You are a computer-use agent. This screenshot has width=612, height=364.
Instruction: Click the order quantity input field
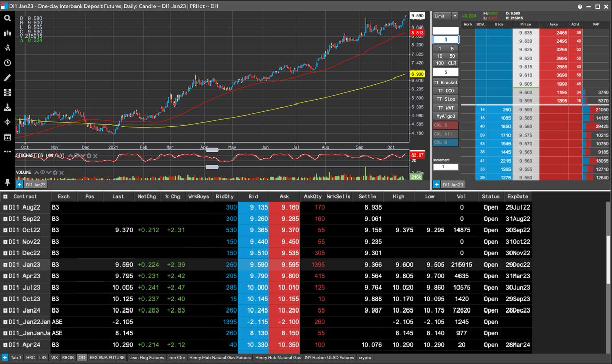pos(446,39)
